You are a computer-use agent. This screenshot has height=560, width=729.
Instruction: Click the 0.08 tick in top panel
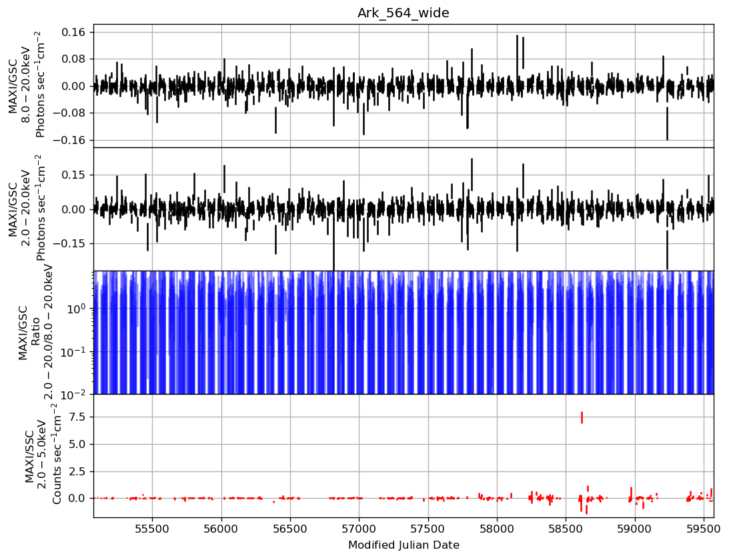pos(73,59)
